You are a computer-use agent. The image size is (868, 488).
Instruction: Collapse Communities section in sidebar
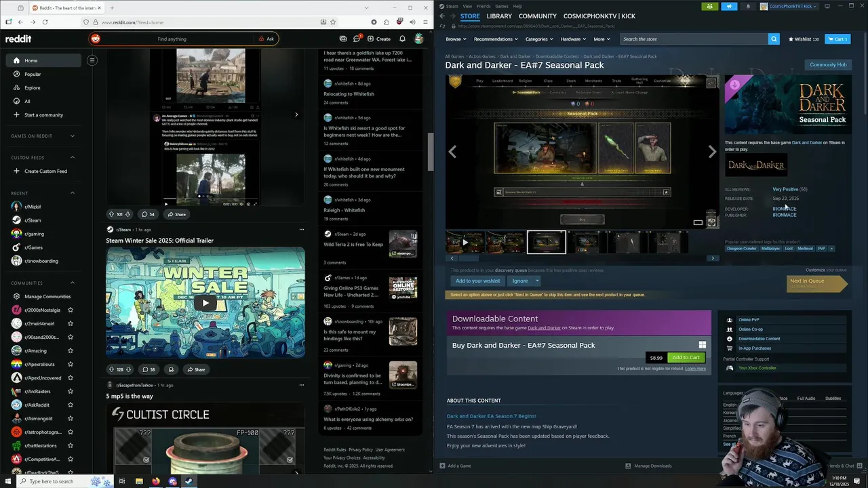73,283
